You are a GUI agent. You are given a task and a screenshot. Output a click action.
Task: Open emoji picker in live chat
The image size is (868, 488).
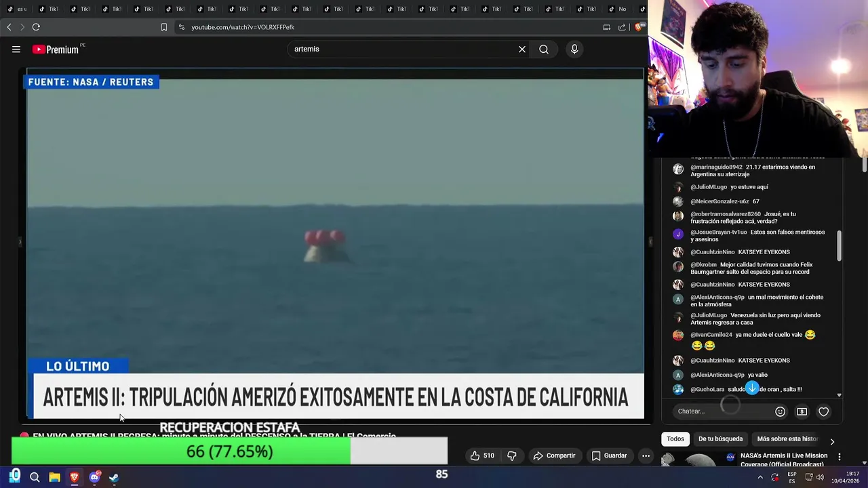pyautogui.click(x=780, y=411)
